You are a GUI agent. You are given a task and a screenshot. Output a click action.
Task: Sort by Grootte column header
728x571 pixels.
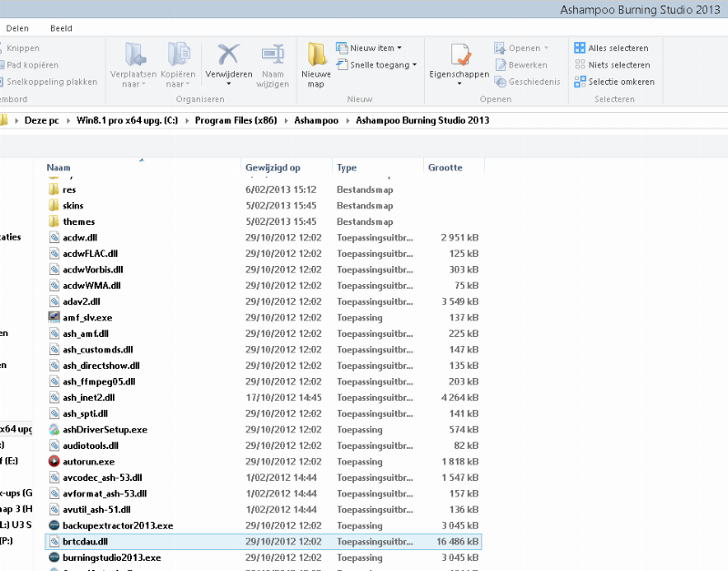445,168
